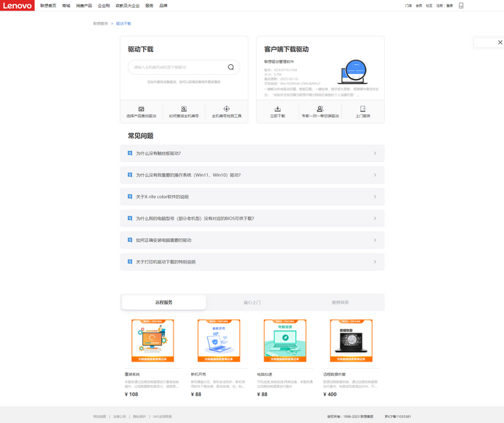Open 消费产品 in the top navigation
Viewport: 504px width, 423px height.
tap(84, 6)
